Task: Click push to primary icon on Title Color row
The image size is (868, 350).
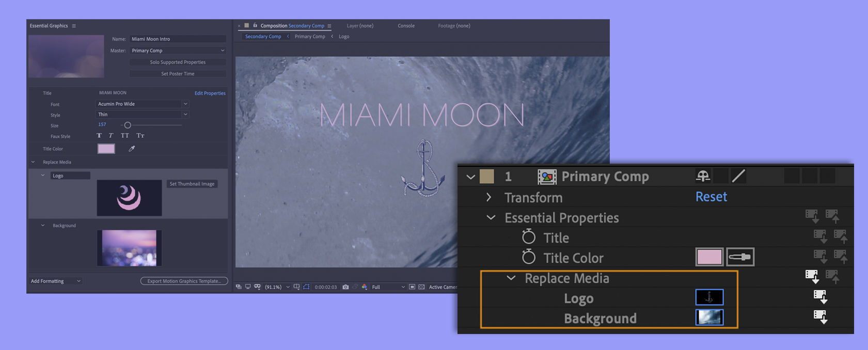Action: coord(840,257)
